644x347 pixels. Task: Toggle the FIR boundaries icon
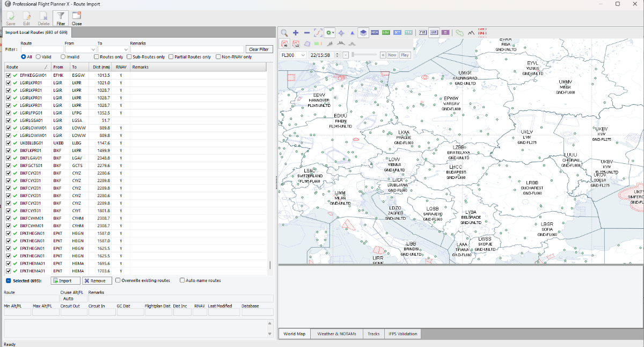(x=423, y=33)
